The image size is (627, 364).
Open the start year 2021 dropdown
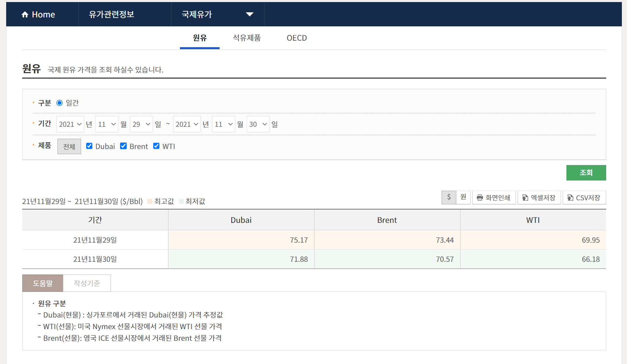pyautogui.click(x=70, y=124)
